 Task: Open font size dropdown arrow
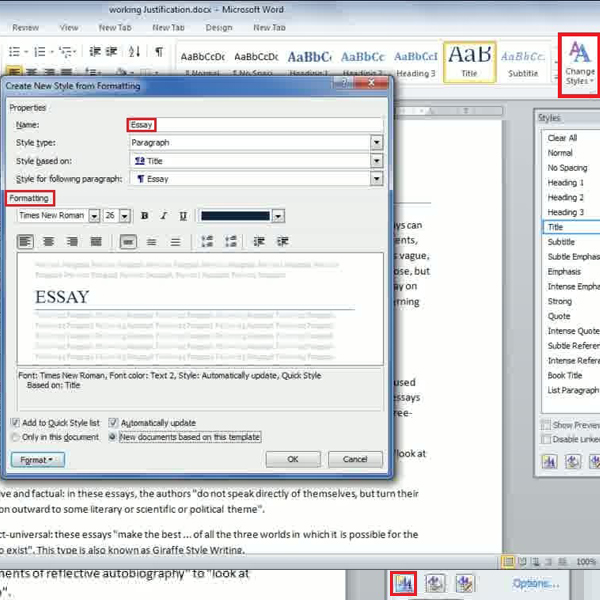124,216
